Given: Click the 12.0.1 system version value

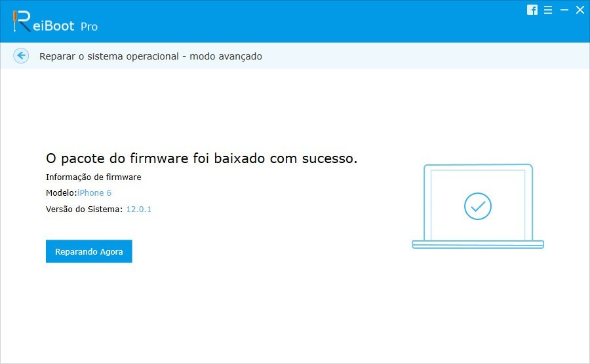Looking at the screenshot, I should [139, 209].
